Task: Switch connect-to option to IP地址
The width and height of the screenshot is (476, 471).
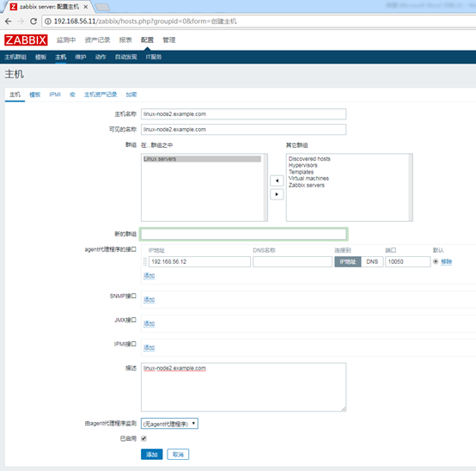Action: pyautogui.click(x=348, y=262)
